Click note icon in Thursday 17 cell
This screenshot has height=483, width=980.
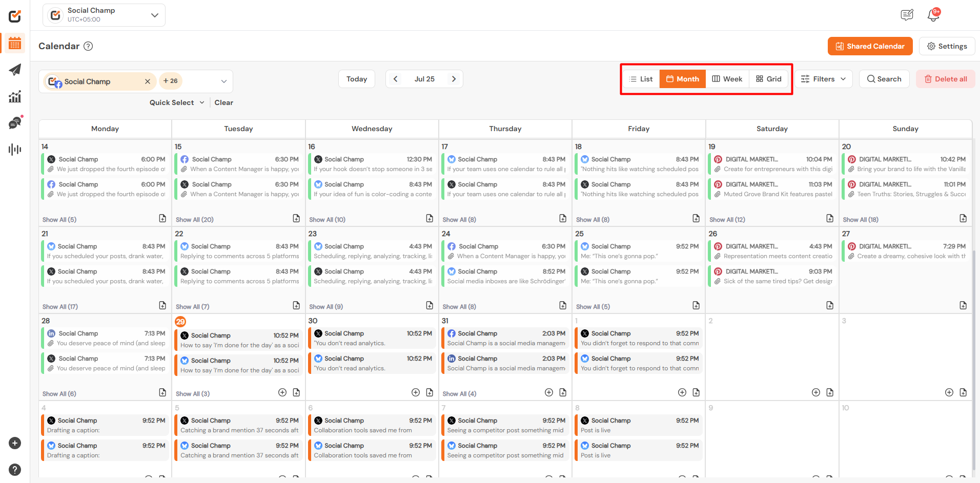pos(563,219)
